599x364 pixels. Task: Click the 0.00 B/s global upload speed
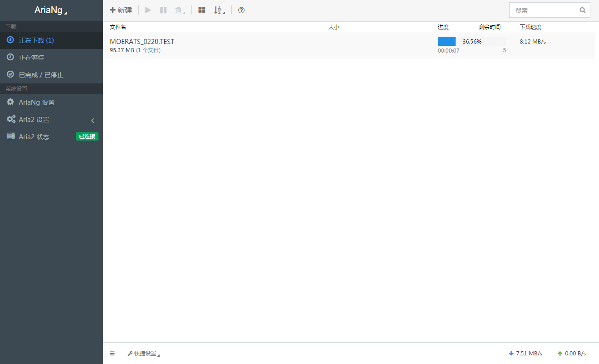pyautogui.click(x=572, y=354)
